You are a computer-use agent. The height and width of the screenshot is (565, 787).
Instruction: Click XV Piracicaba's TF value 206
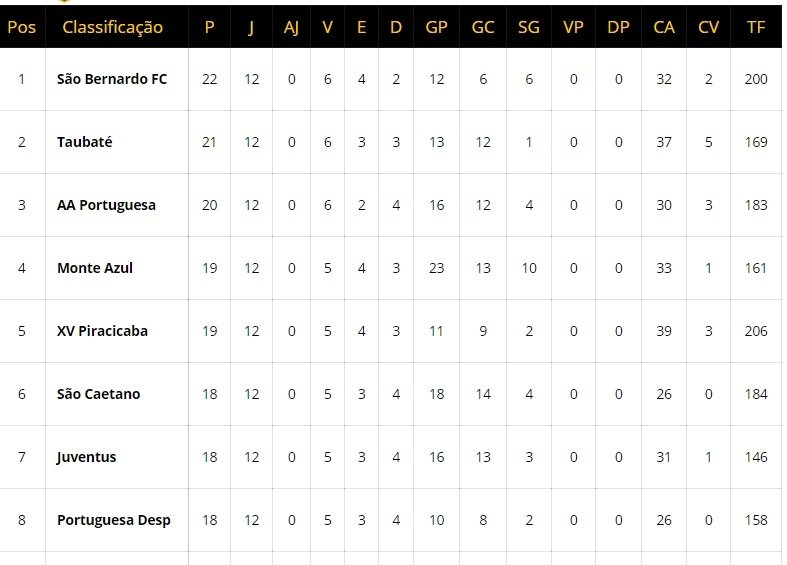click(756, 331)
